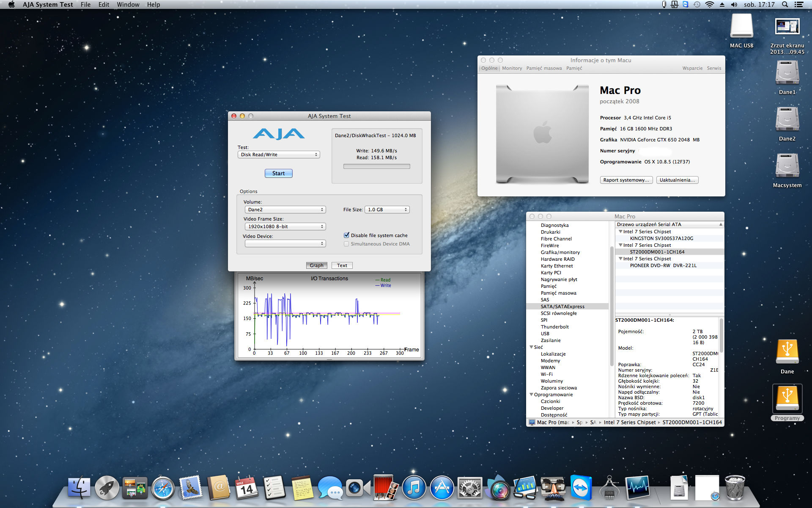The height and width of the screenshot is (508, 812).
Task: Click the Mac Pro sidebar scrollbar
Action: point(612,307)
